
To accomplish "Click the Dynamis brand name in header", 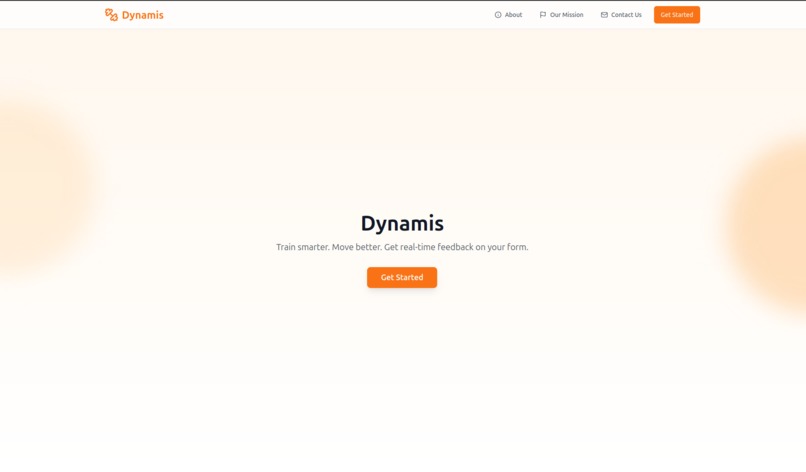I will point(142,15).
